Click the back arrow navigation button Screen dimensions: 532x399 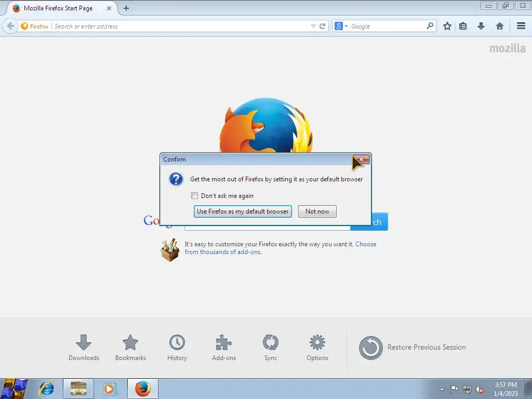pos(10,26)
